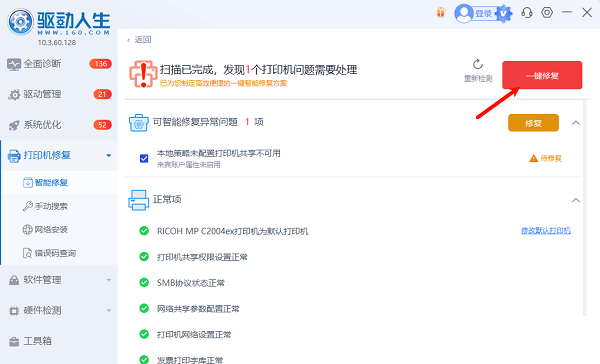The width and height of the screenshot is (600, 364).
Task: Click the 136 badge on 全面诊断
Action: pyautogui.click(x=101, y=64)
